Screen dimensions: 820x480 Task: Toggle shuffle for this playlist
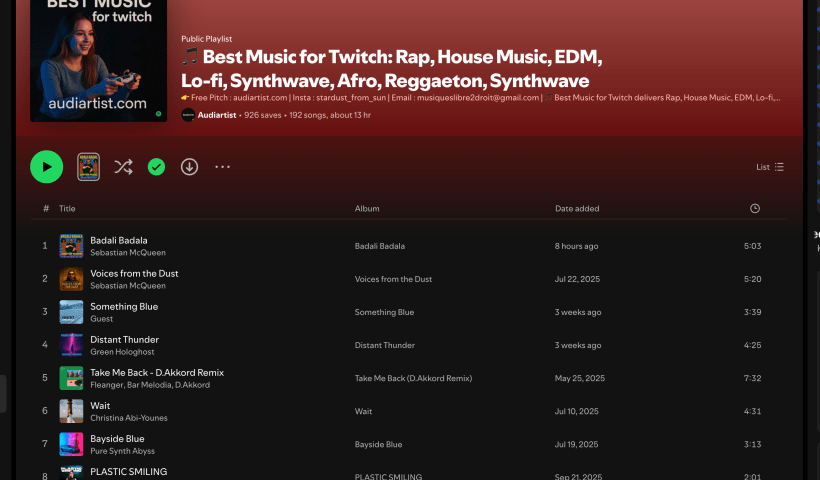pyautogui.click(x=123, y=167)
